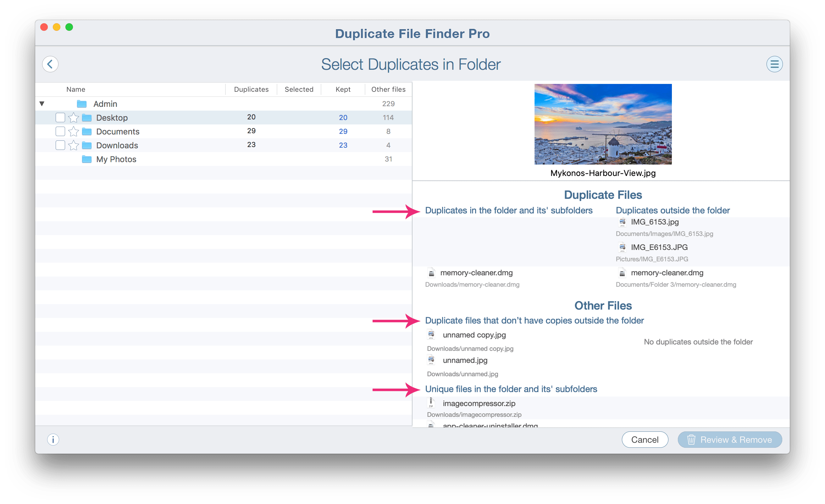The image size is (825, 504).
Task: Select the Desktop folder star rating icon
Action: [73, 117]
